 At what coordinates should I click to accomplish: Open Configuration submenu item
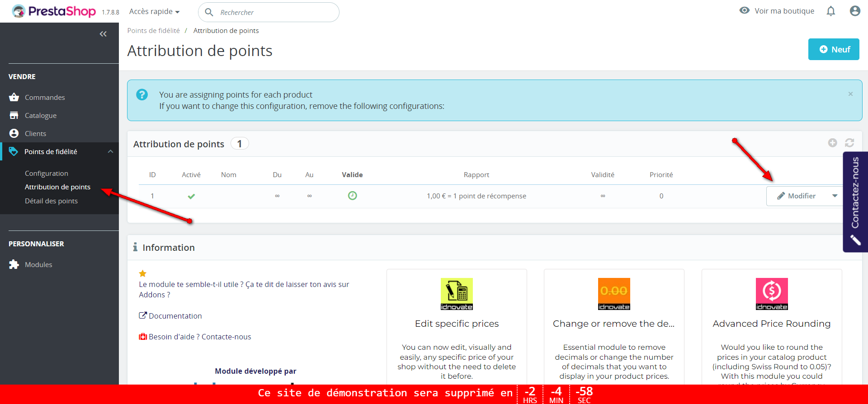pyautogui.click(x=47, y=173)
